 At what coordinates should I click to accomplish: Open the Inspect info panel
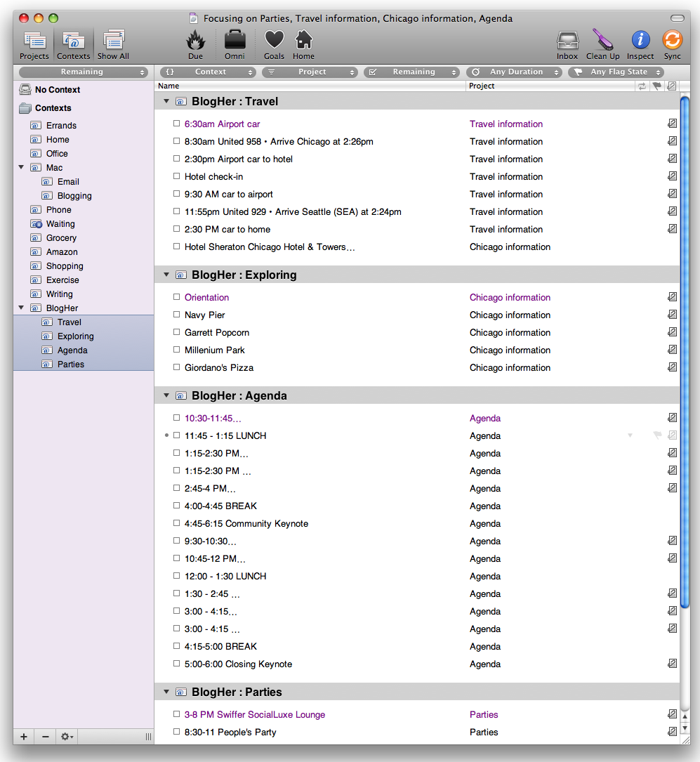pos(640,45)
